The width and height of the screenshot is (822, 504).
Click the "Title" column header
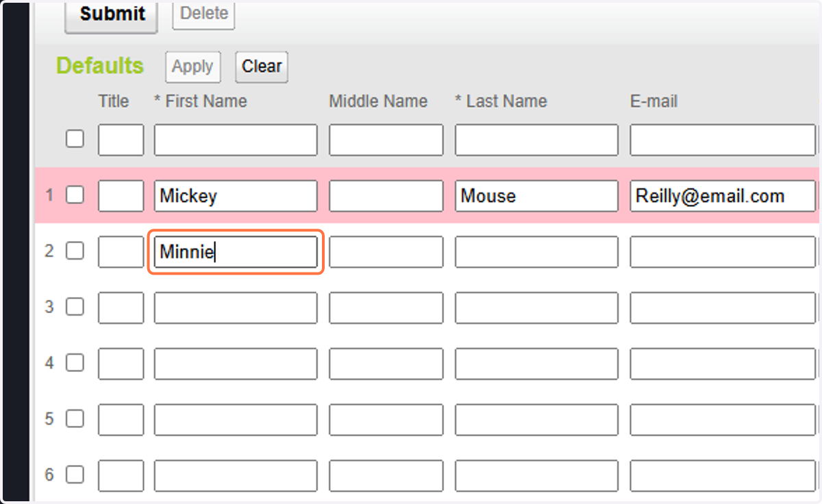pos(114,101)
